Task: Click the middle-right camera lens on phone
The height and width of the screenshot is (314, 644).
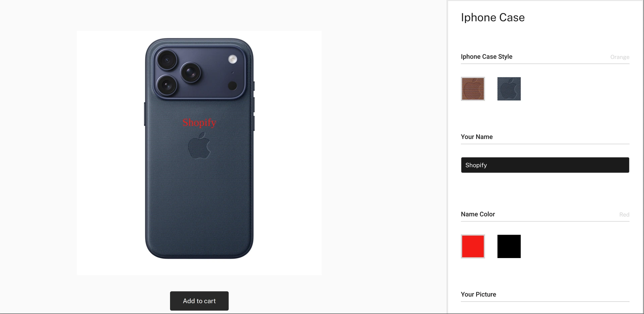Action: [x=191, y=72]
